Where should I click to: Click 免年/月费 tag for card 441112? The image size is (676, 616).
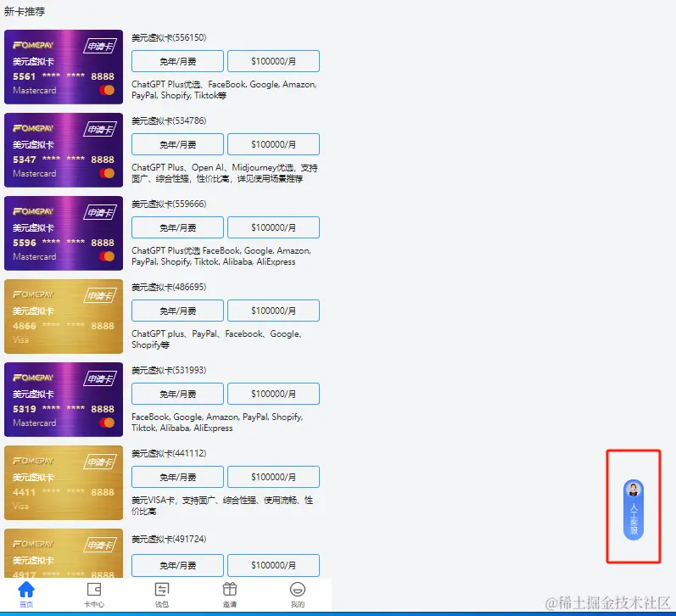point(177,477)
